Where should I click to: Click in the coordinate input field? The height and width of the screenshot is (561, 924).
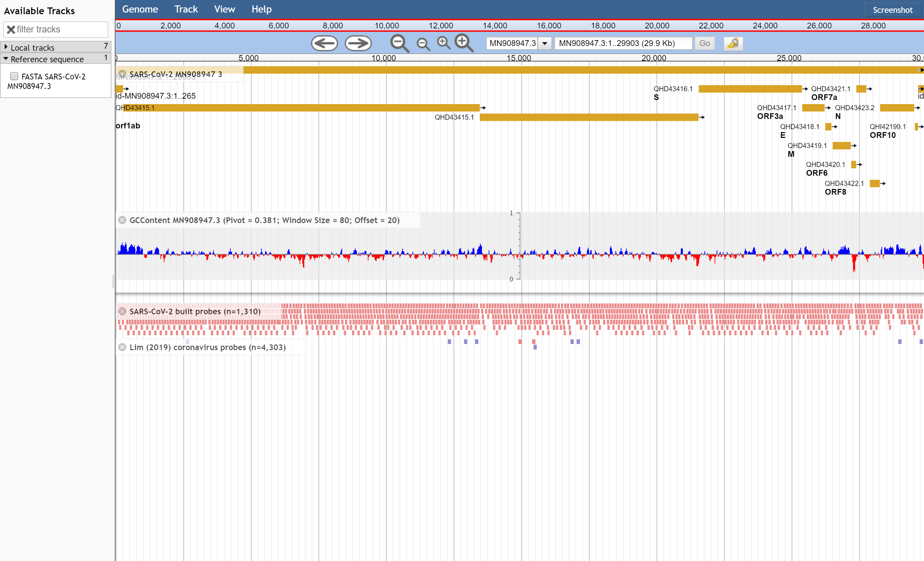pos(623,44)
